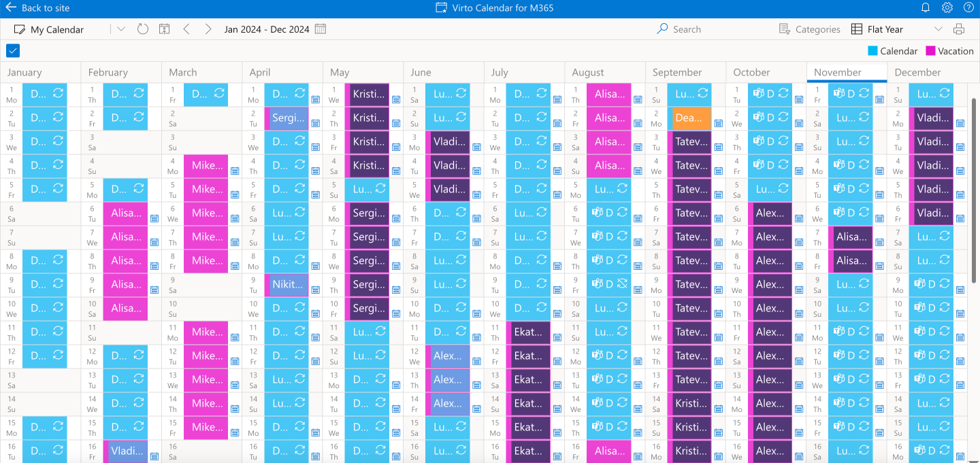Click recurring icon on March 1 event
Viewport: 980px width, 463px height.
[x=219, y=93]
